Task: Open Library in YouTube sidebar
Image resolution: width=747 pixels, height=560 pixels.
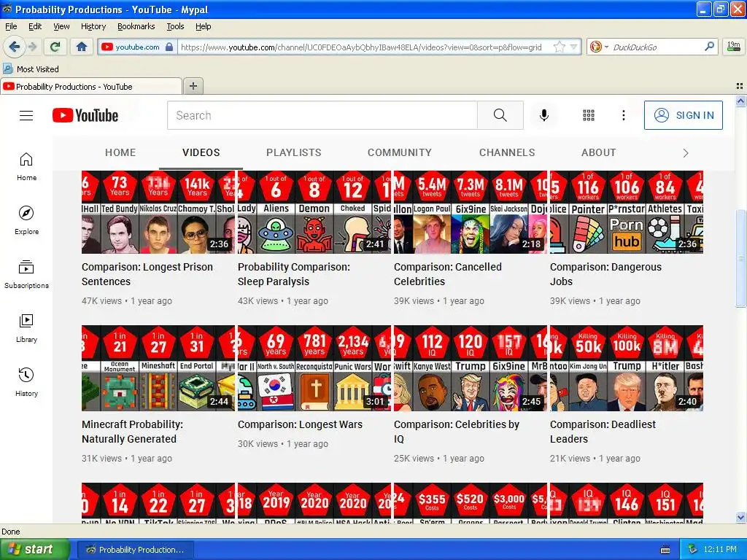Action: 26,329
